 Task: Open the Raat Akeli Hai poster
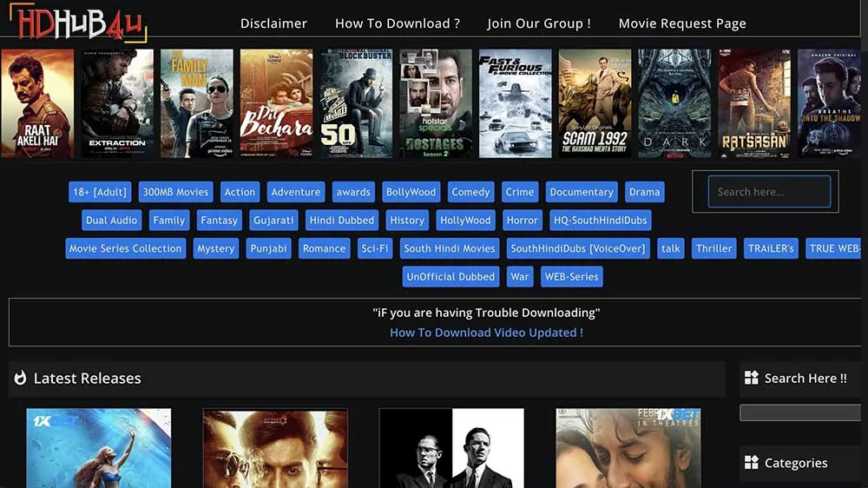(37, 103)
